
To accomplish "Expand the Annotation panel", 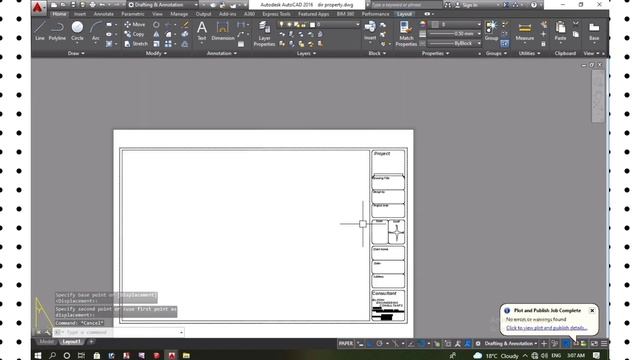I will pos(222,53).
